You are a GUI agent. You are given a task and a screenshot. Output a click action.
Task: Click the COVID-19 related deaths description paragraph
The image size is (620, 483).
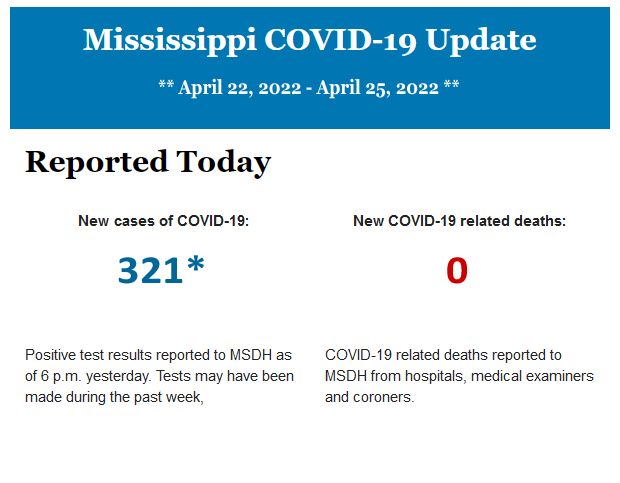[459, 376]
